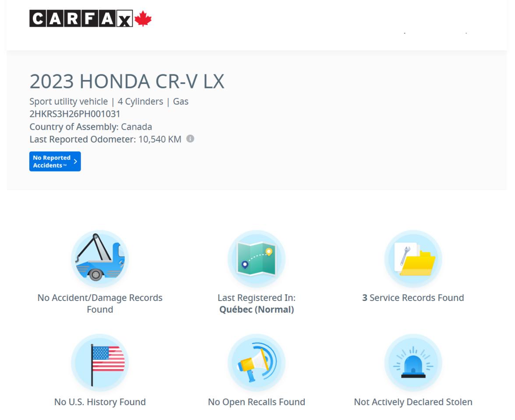Click the blue siren stolen status icon
Screen dimensions: 515x420
pyautogui.click(x=413, y=363)
